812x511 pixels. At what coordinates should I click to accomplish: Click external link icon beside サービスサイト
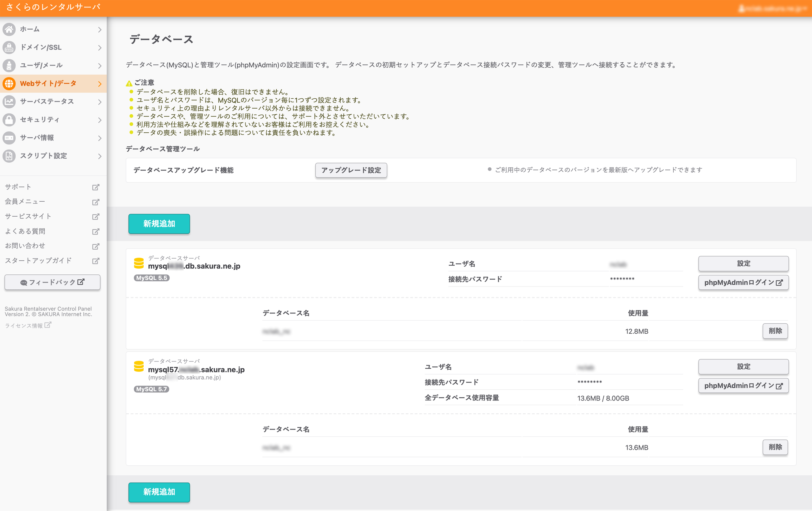click(96, 216)
